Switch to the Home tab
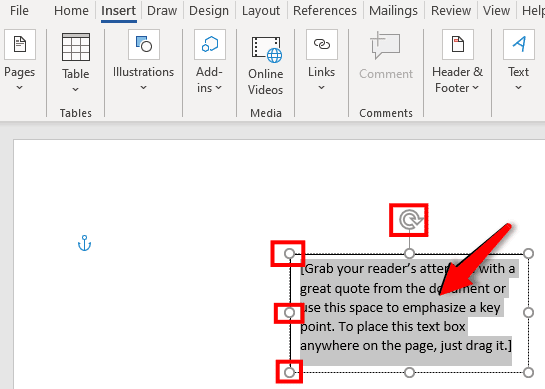This screenshot has height=389, width=545. [71, 11]
